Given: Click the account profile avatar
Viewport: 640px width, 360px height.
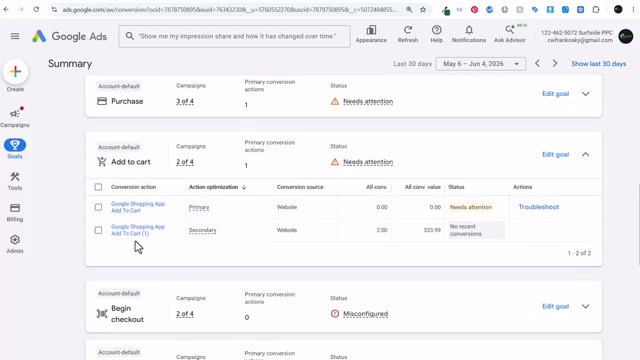Looking at the screenshot, I should pyautogui.click(x=625, y=36).
